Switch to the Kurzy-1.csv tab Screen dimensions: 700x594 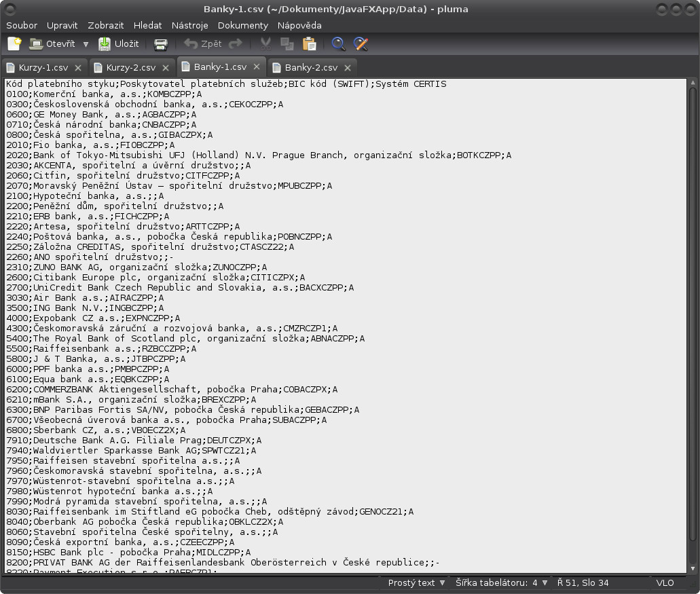pos(43,68)
